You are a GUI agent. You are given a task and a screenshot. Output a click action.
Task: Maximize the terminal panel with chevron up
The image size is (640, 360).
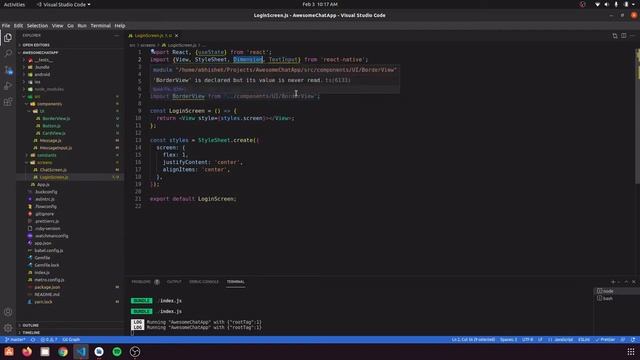[626, 282]
